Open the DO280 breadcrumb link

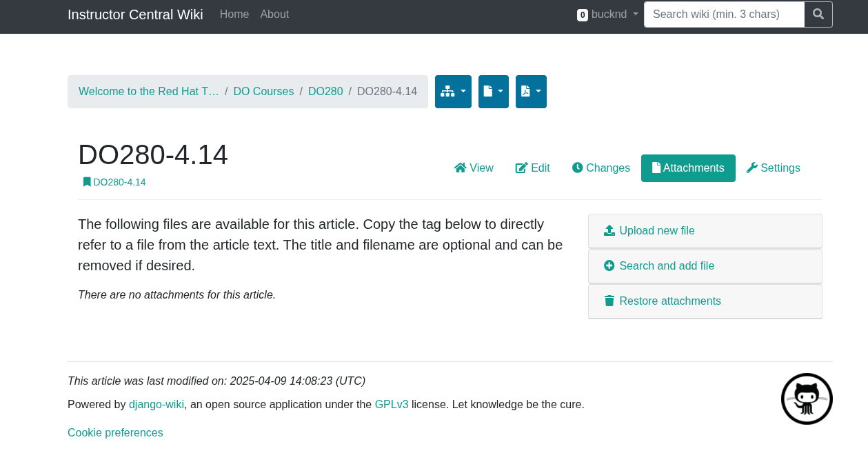point(325,92)
